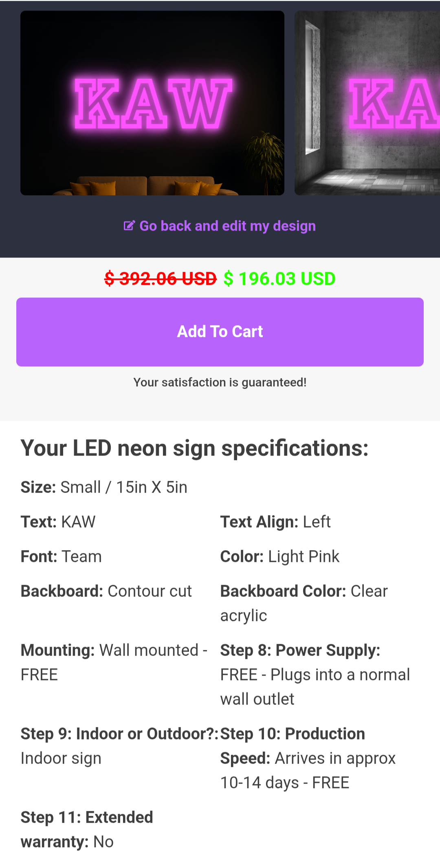440x868 pixels.
Task: Click the Step 10 Production Speed detail
Action: [x=308, y=758]
